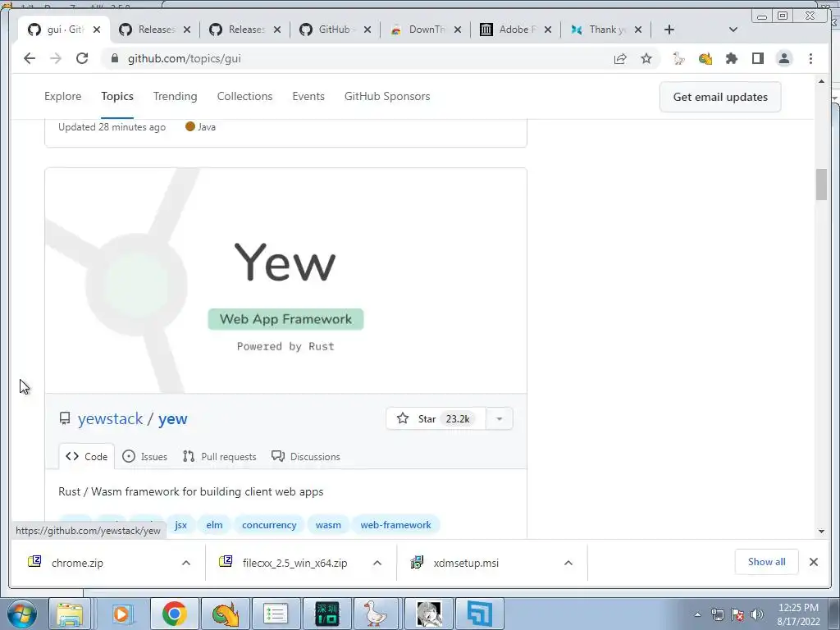This screenshot has height=630, width=840.
Task: Open the Events navigation link
Action: tap(308, 97)
